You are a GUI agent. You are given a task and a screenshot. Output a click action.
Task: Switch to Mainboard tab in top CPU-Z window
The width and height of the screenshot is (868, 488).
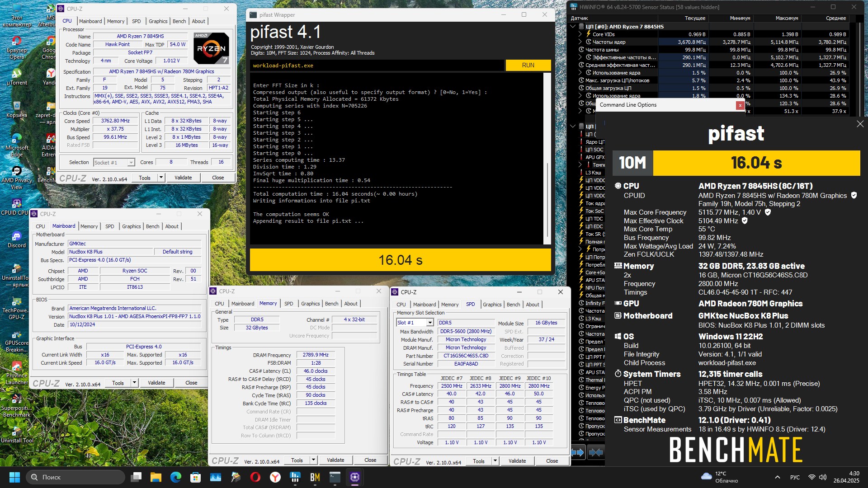point(90,21)
